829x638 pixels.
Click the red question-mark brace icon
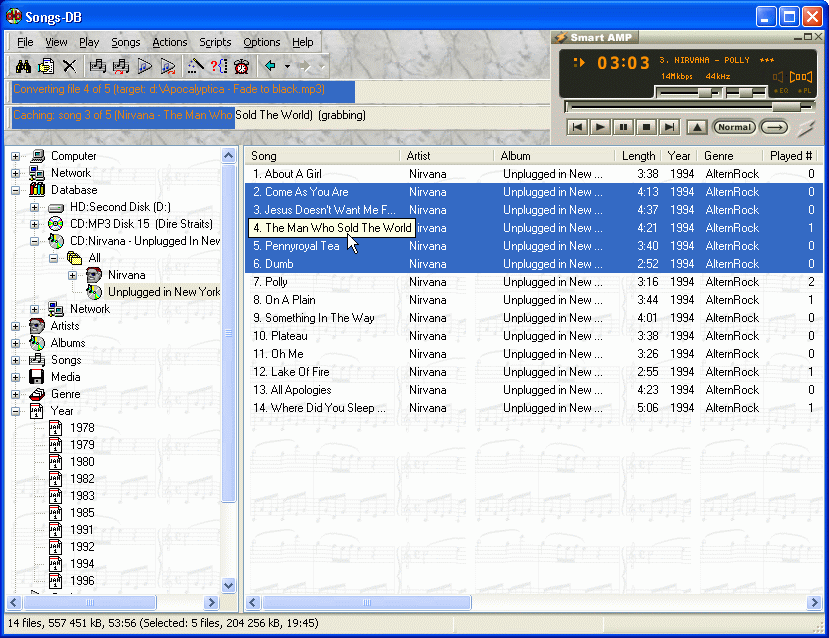(x=218, y=66)
